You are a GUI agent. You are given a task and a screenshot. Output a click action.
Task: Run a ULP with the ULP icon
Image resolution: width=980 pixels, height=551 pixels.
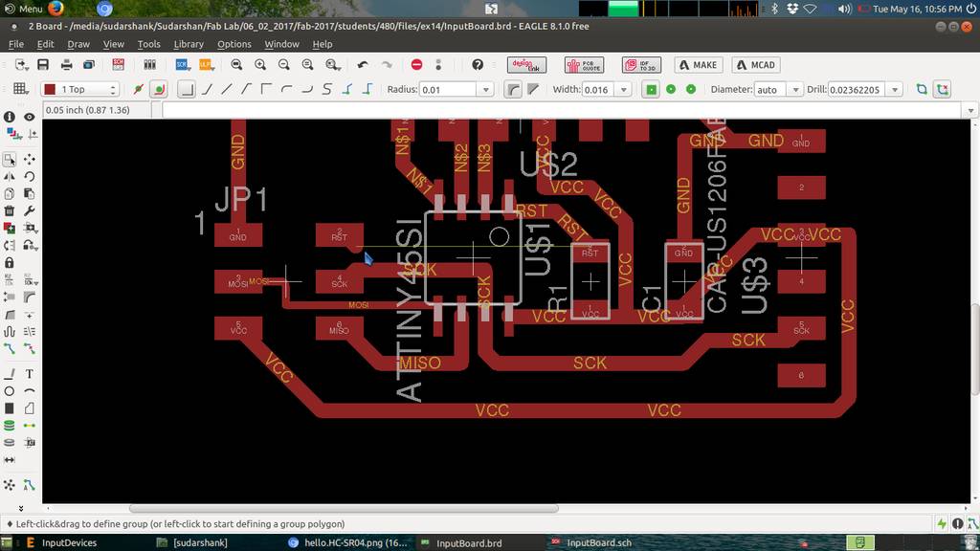[x=206, y=64]
